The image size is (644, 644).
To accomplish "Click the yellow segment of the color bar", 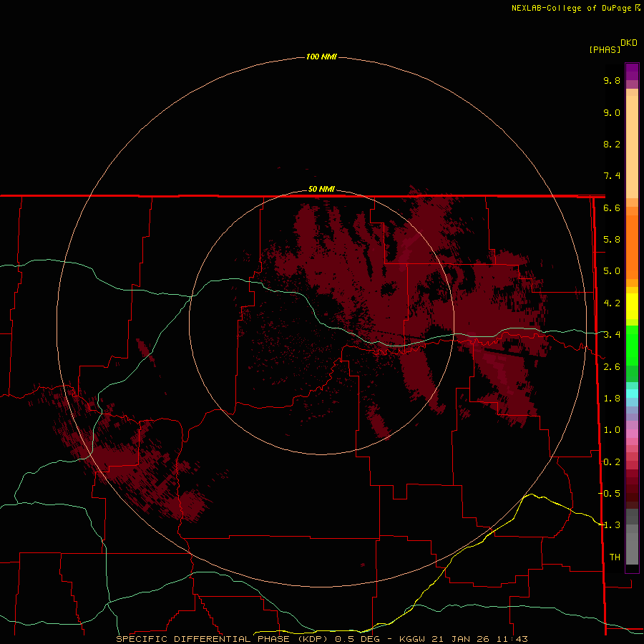I will tap(632, 306).
